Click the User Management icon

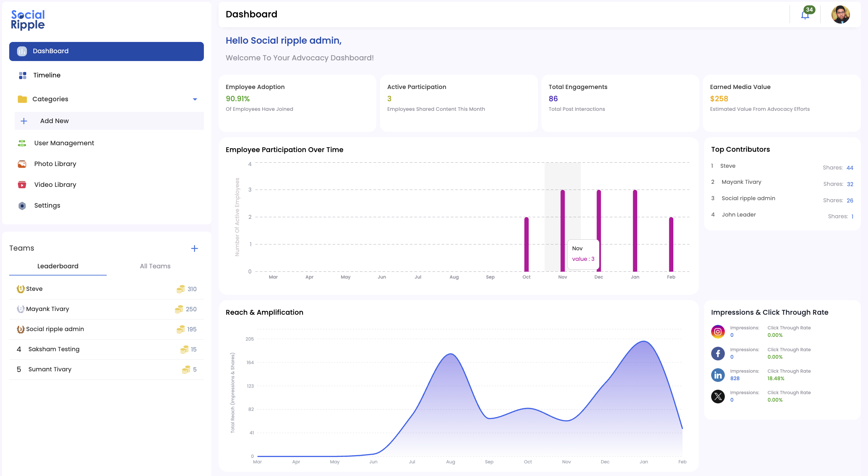pyautogui.click(x=22, y=143)
